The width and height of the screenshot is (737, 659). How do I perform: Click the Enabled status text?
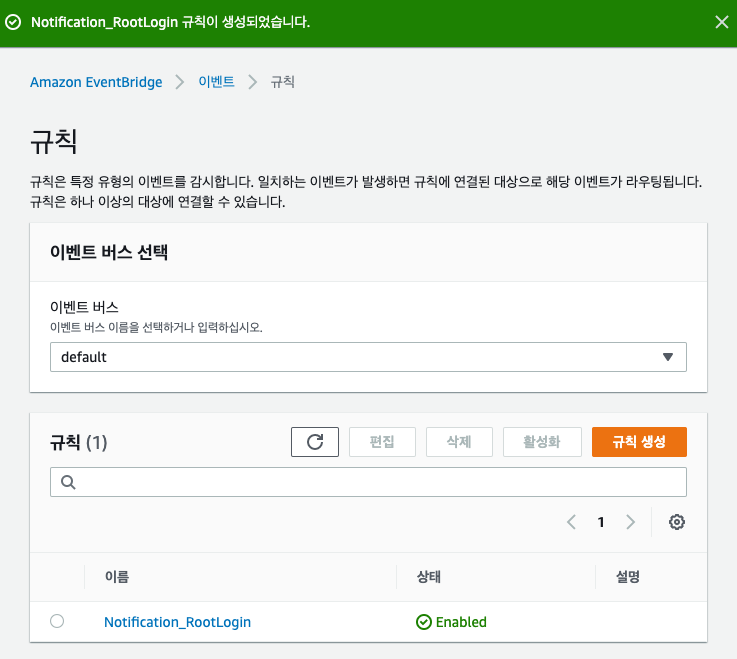[x=461, y=622]
